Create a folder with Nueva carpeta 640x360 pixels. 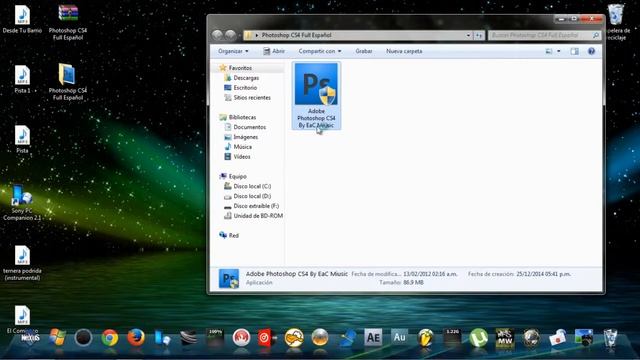click(x=404, y=51)
